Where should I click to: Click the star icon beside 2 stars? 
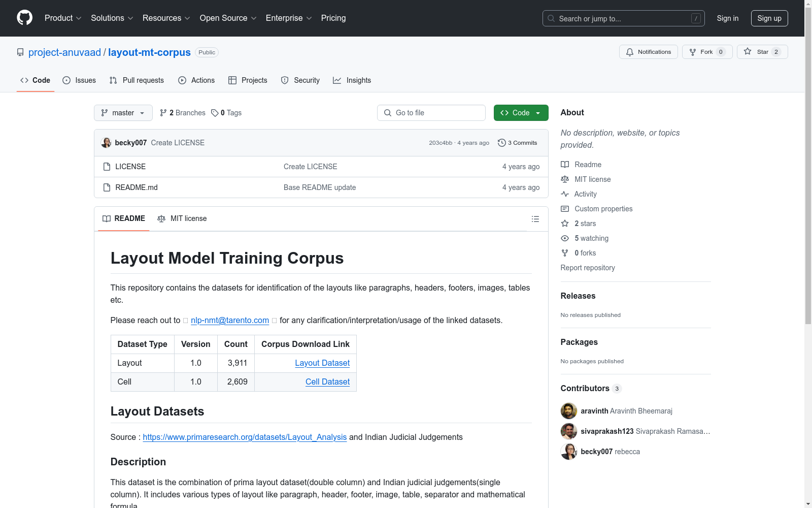click(565, 224)
